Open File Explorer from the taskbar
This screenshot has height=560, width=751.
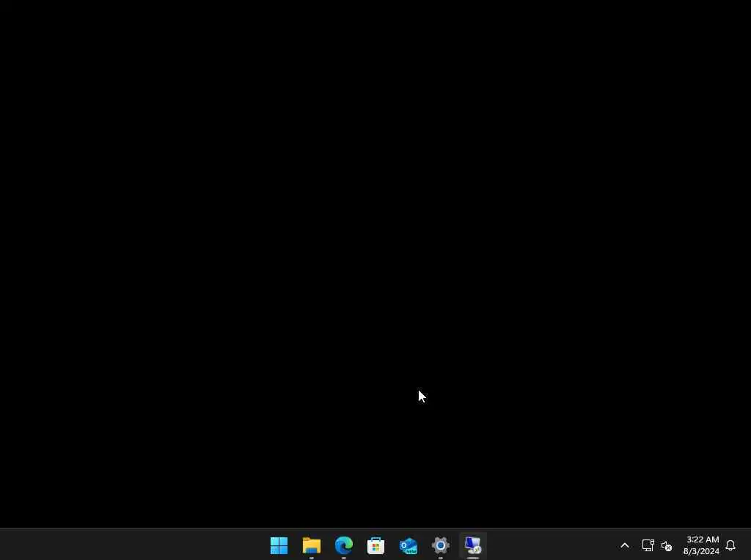(311, 545)
